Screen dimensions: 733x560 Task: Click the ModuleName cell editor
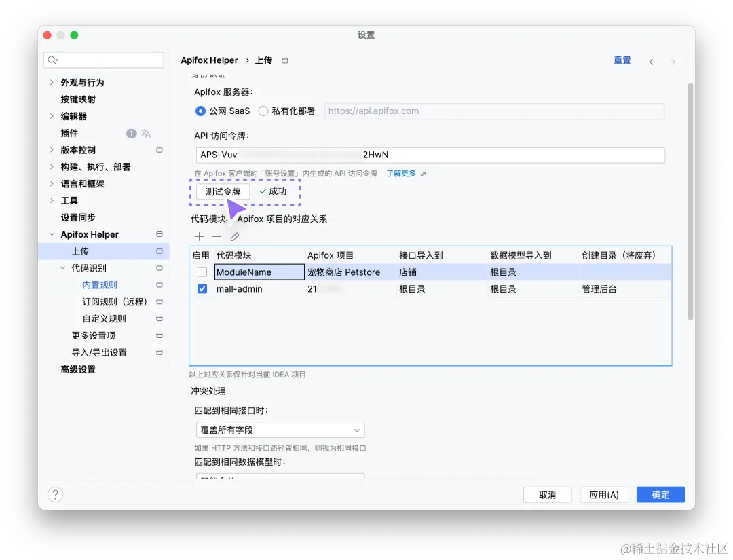coord(259,272)
